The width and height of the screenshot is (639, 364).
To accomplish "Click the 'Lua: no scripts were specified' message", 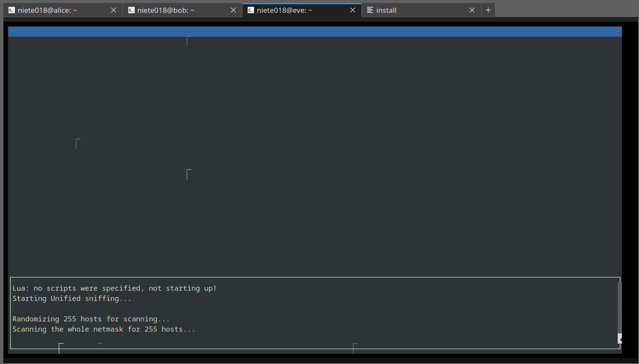I will 114,288.
